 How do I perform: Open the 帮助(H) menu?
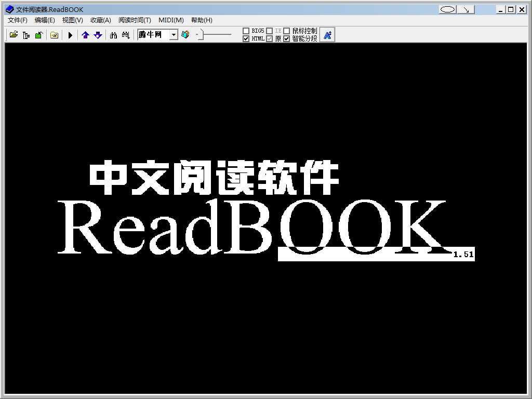(x=202, y=20)
